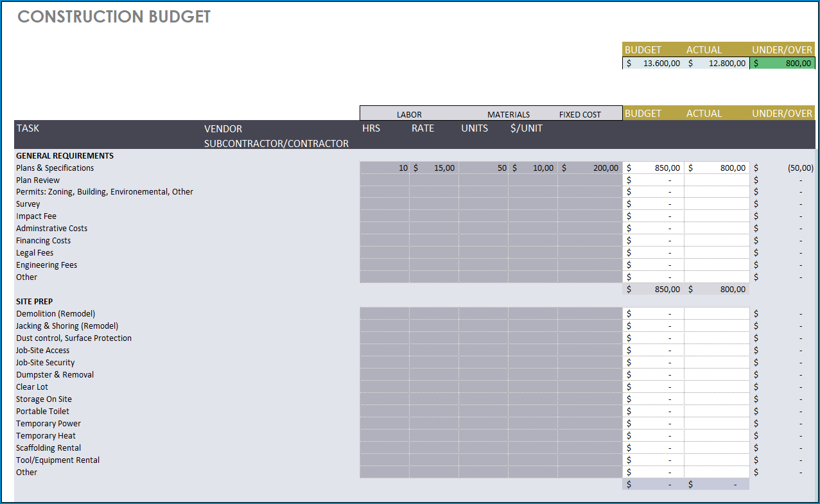Screen dimensions: 820x504
Task: Click the SITE PREP section header
Action: coord(34,301)
